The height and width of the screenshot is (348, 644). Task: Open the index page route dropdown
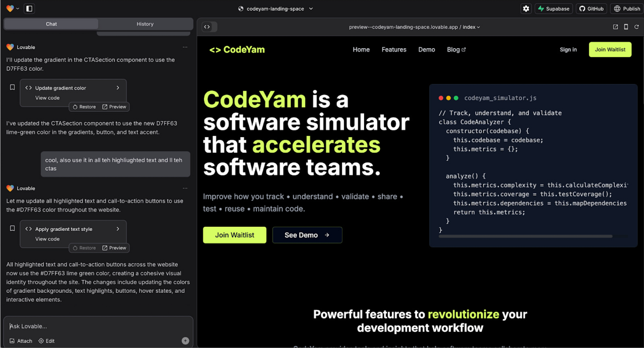tap(471, 27)
